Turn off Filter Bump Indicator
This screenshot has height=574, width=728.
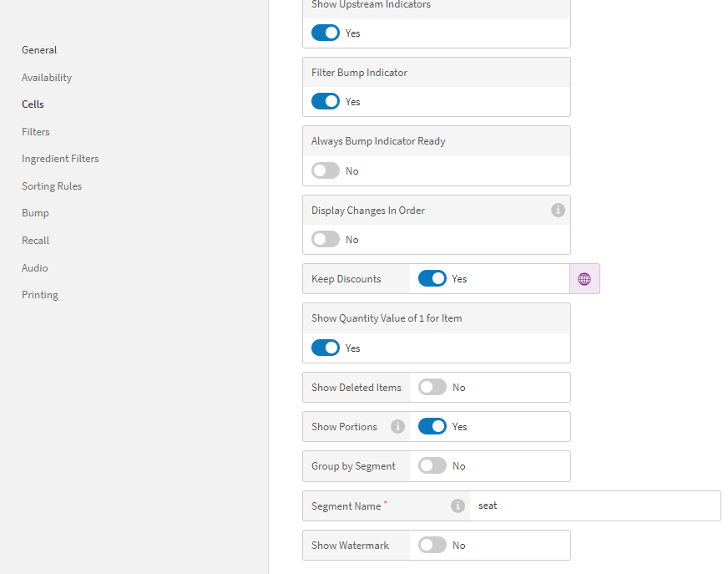pyautogui.click(x=326, y=101)
